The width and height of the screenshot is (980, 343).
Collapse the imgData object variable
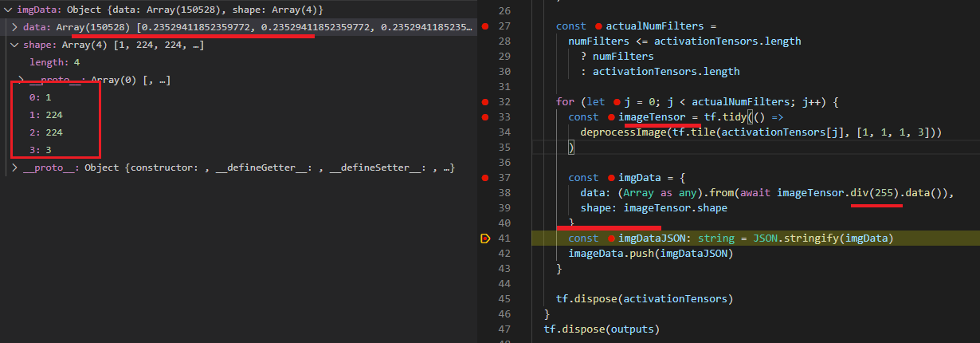(9, 11)
